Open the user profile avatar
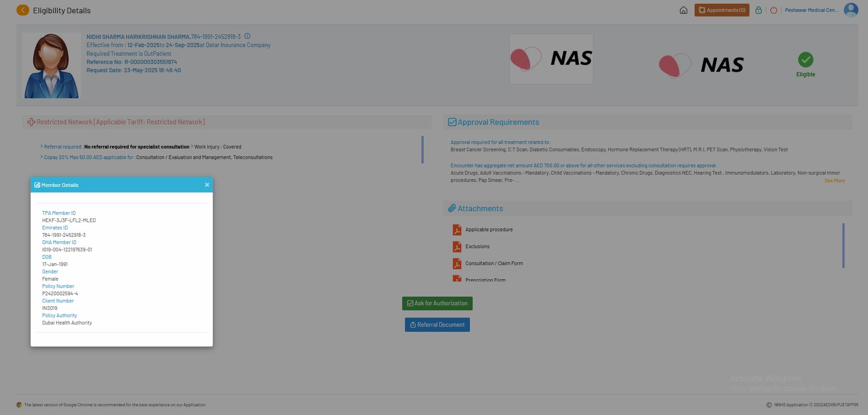868x415 pixels. 851,10
